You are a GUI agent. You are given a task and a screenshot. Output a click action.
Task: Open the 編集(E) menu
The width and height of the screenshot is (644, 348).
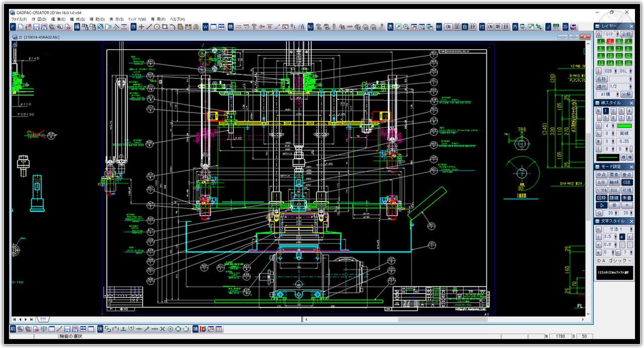point(58,19)
